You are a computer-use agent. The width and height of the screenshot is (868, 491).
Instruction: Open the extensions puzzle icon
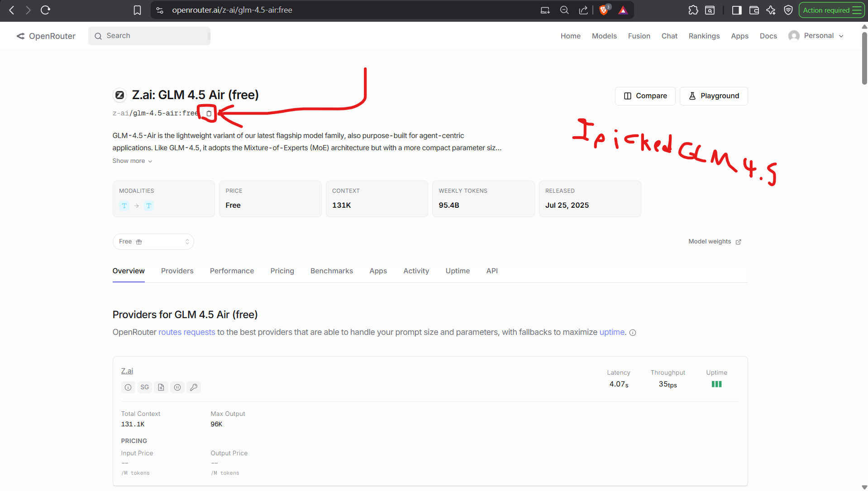693,10
